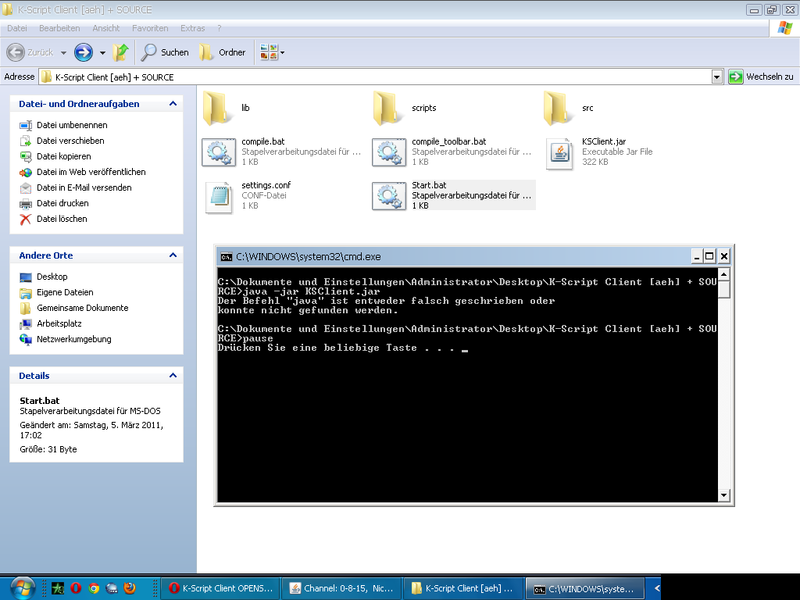Image resolution: width=800 pixels, height=600 pixels.
Task: Open the Ansichten view-mode button
Action: (x=268, y=52)
